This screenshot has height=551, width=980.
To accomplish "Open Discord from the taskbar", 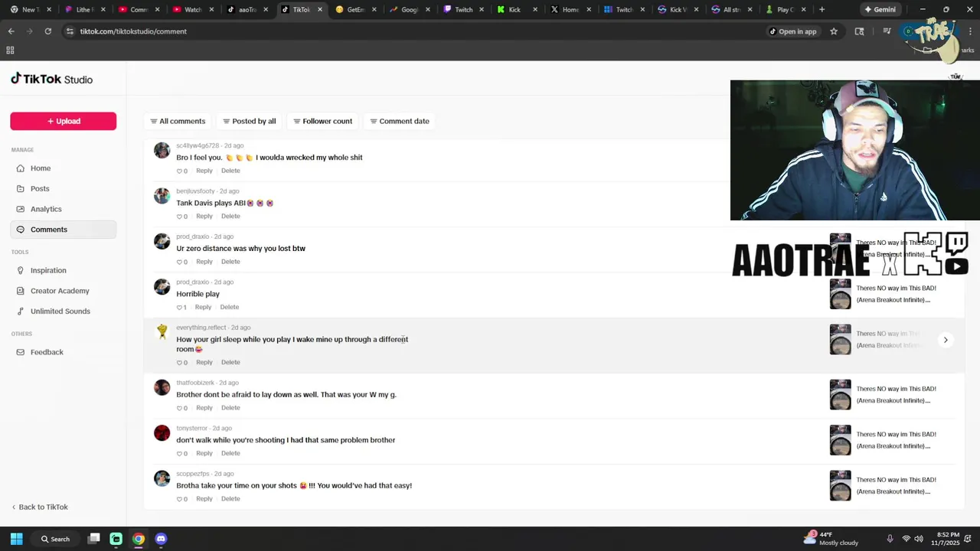I will (x=161, y=539).
